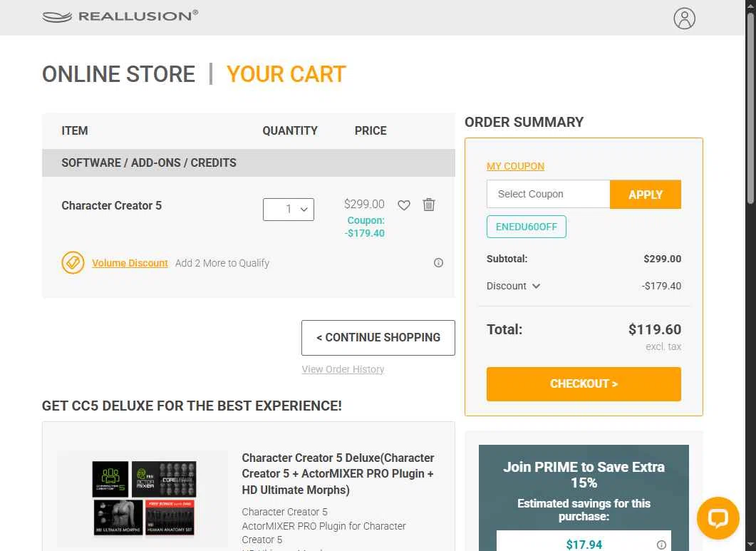
Task: Click the $119.60 total amount
Action: 655,329
